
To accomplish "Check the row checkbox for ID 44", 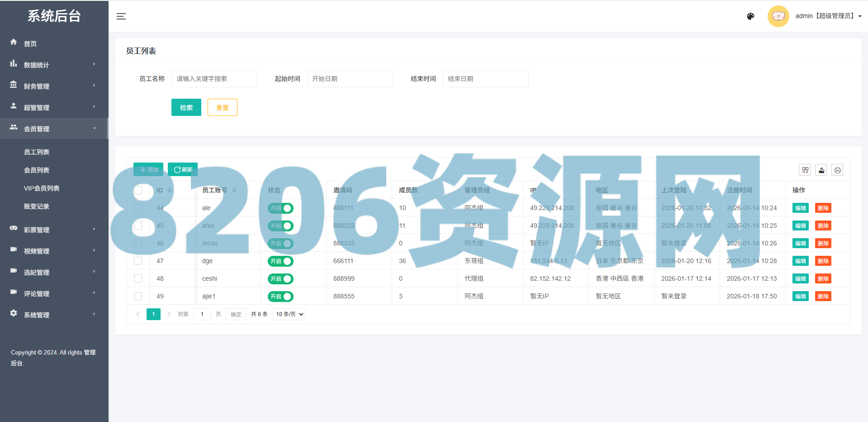I will (138, 208).
